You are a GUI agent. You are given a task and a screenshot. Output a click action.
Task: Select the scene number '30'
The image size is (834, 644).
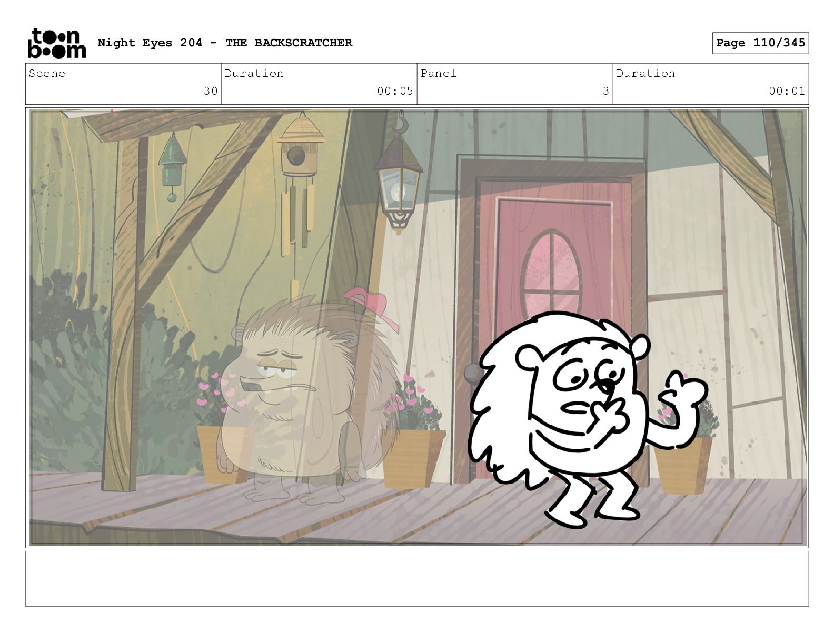211,91
